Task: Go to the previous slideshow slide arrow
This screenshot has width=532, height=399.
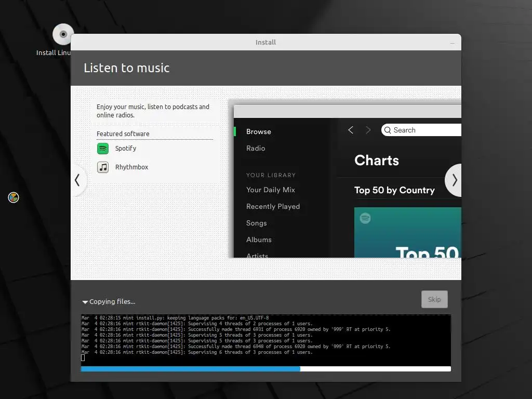Action: tap(78, 180)
